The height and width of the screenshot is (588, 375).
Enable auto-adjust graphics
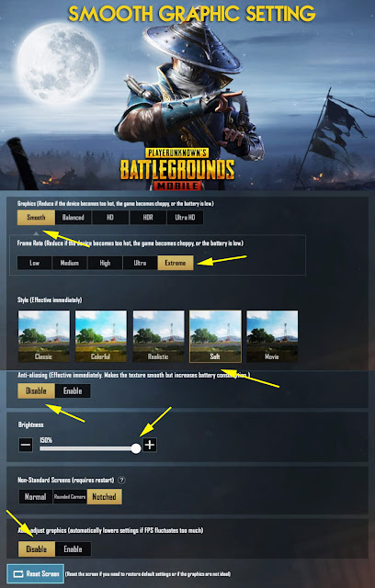74,549
